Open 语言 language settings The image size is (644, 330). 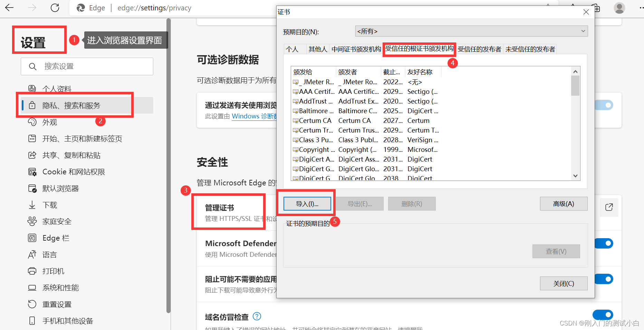point(49,255)
